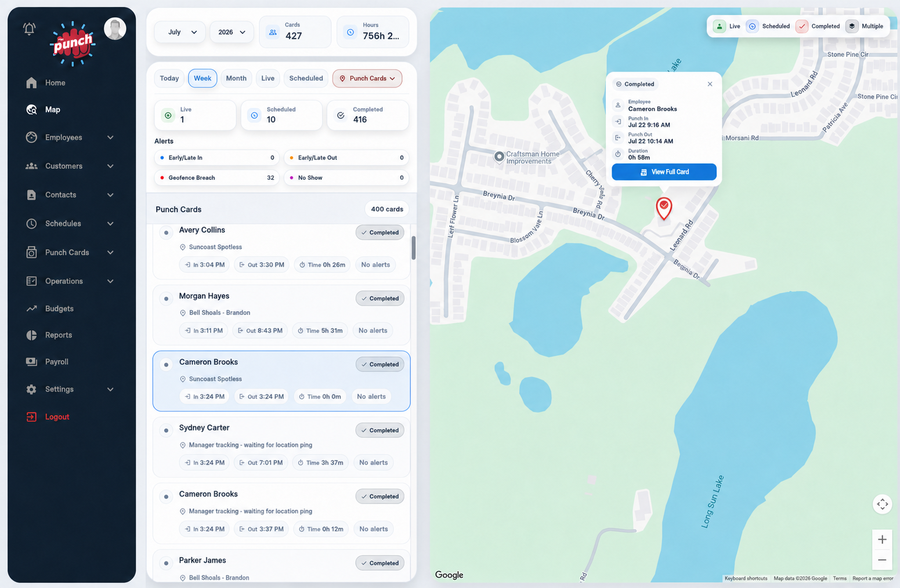Click the user profile avatar
The height and width of the screenshot is (588, 900).
[x=115, y=28]
